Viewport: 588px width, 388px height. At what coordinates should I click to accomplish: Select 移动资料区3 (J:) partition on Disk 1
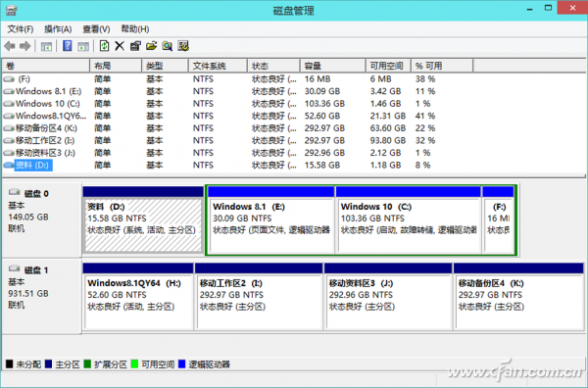coord(388,297)
